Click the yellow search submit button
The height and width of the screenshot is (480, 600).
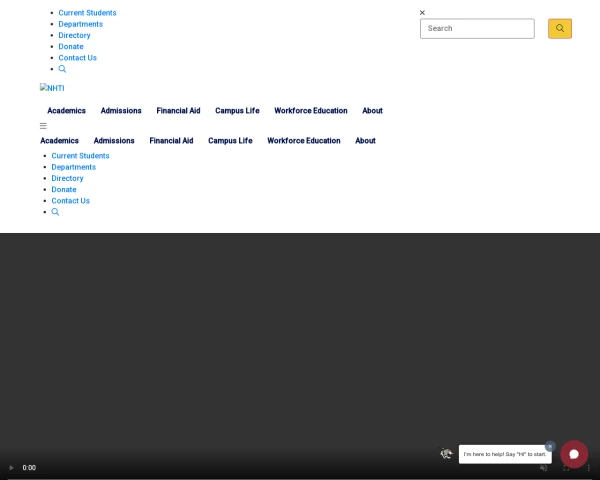tap(559, 29)
